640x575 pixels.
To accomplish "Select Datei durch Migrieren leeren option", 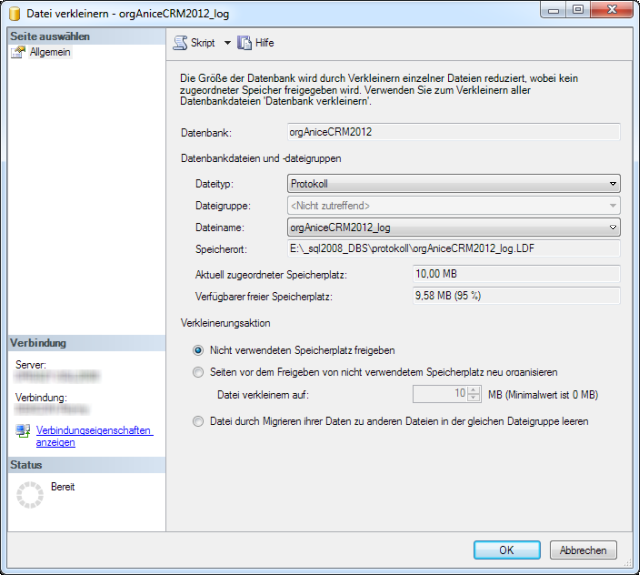I will pyautogui.click(x=391, y=421).
